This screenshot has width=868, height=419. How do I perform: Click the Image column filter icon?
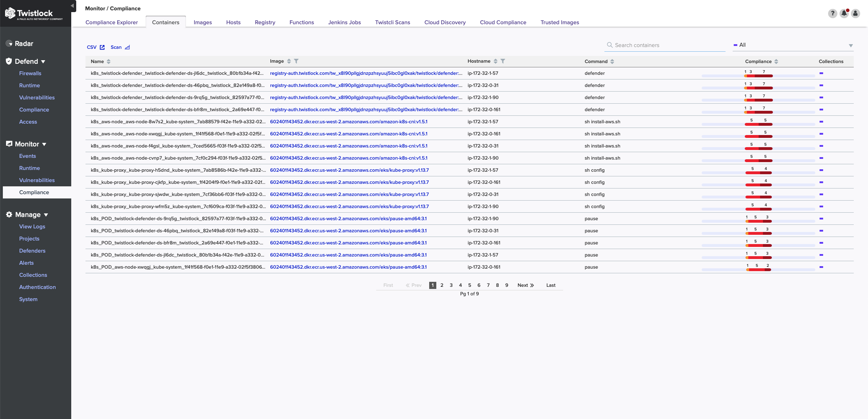click(x=296, y=61)
